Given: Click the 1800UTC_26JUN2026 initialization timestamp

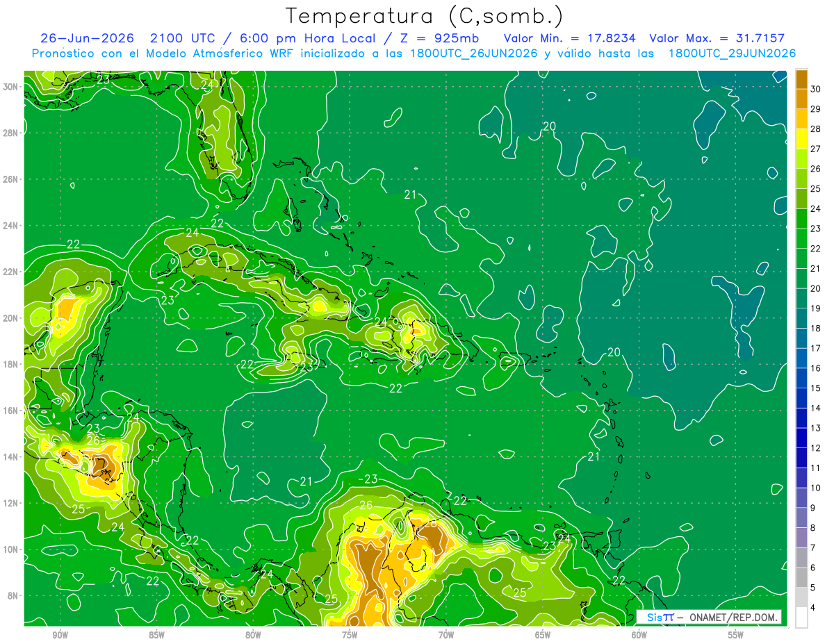Looking at the screenshot, I should [473, 53].
